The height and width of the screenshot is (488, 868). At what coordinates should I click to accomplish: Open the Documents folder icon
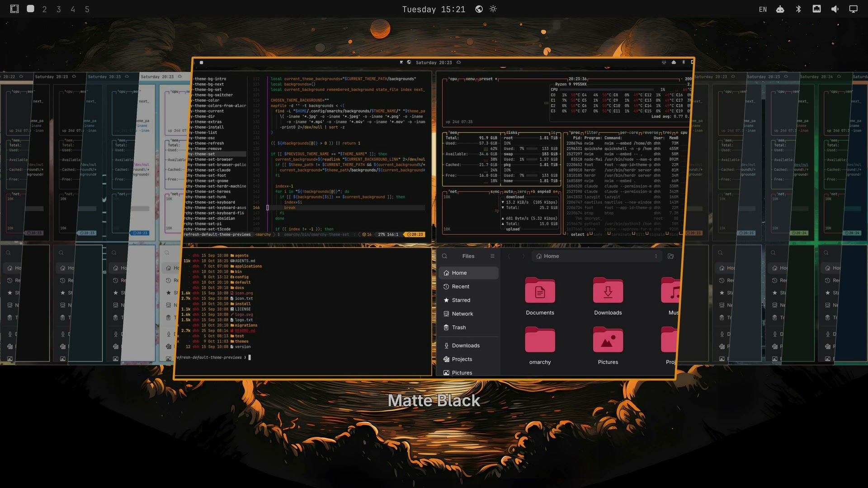pyautogui.click(x=540, y=291)
